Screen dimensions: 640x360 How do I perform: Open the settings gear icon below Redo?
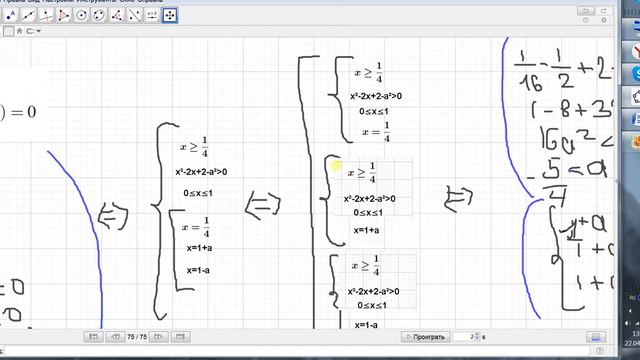click(604, 20)
